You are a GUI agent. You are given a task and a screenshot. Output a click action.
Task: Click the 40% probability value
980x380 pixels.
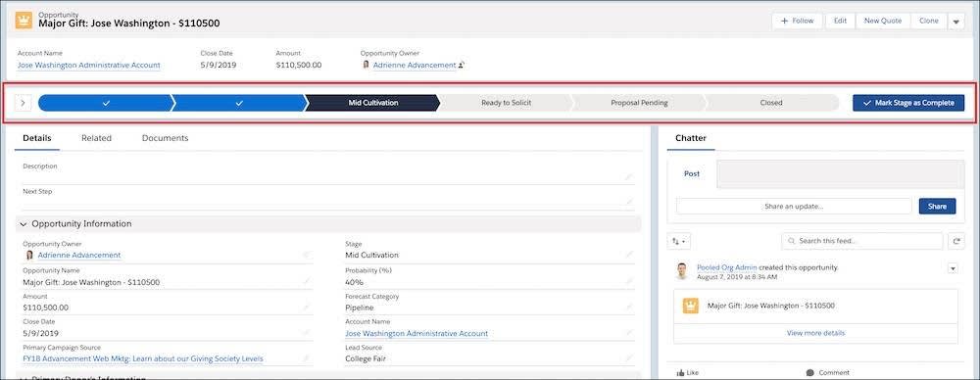[x=355, y=282]
